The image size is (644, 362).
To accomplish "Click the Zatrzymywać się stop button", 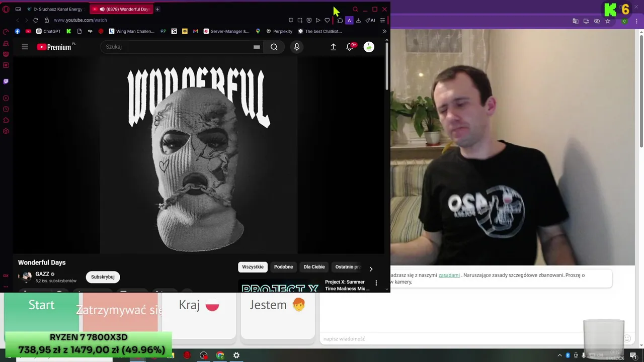I will coord(120,312).
